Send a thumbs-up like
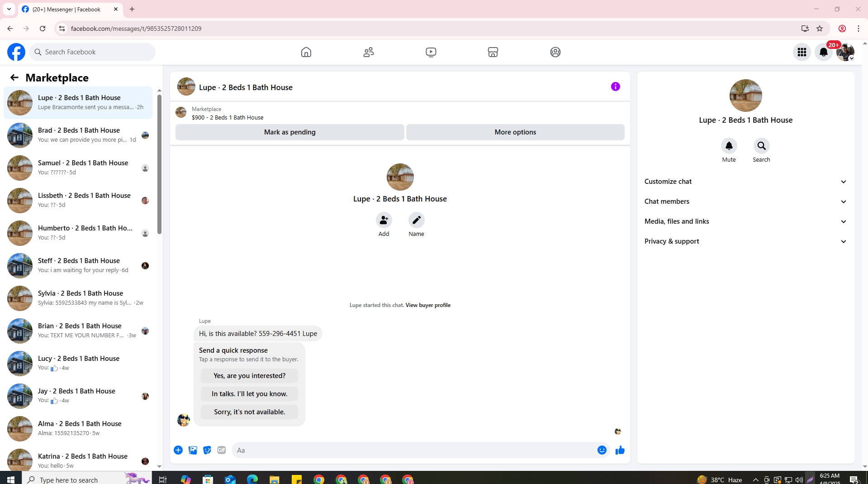Screen dimensions: 868x484 (620, 450)
